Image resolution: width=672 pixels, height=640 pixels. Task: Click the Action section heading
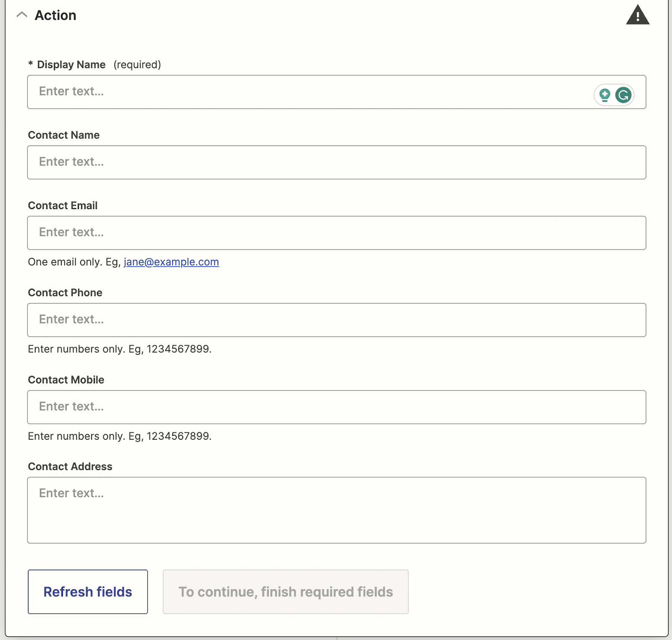(55, 15)
